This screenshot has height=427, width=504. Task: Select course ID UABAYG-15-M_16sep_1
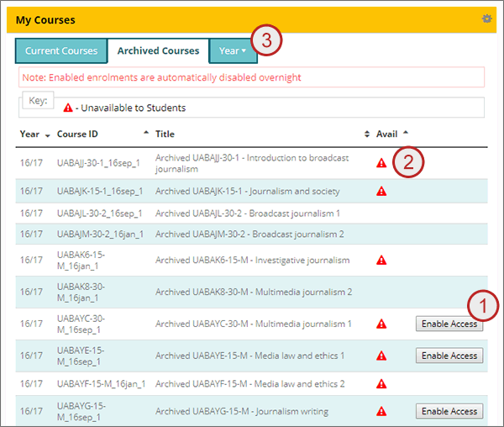tap(81, 411)
